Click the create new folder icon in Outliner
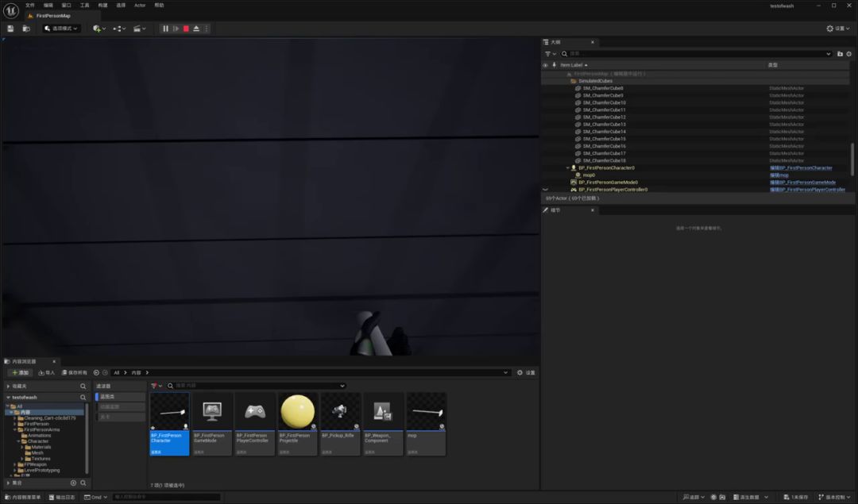This screenshot has width=858, height=504. coord(840,54)
